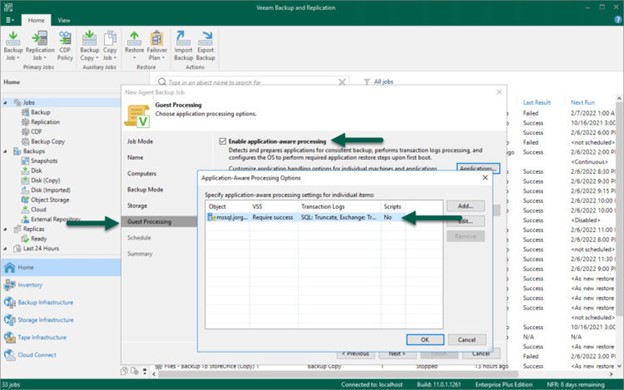The image size is (624, 390).
Task: Go to Job Mode wizard step
Action: coord(140,142)
